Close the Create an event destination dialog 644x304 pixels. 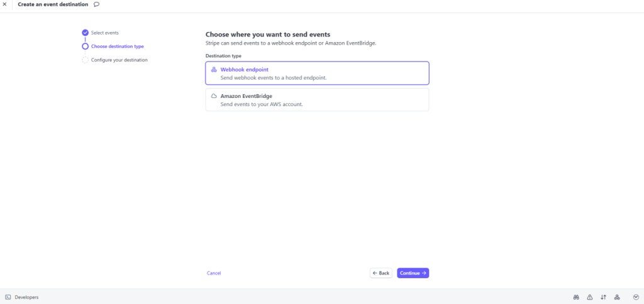point(5,4)
